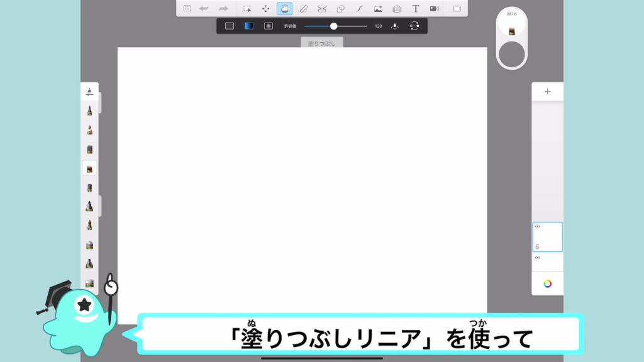This screenshot has width=644, height=362.
Task: Choose radial gradient fill mode
Action: [x=268, y=26]
